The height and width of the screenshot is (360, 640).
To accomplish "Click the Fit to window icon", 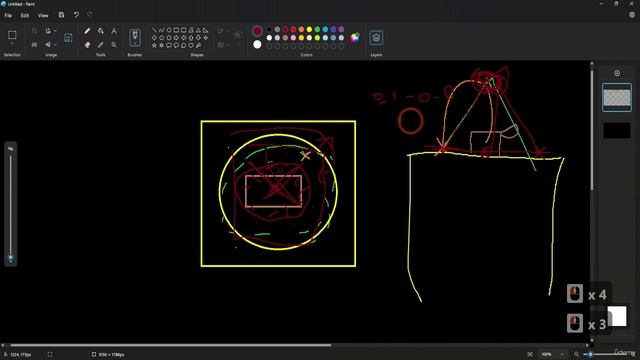I will click(530, 354).
